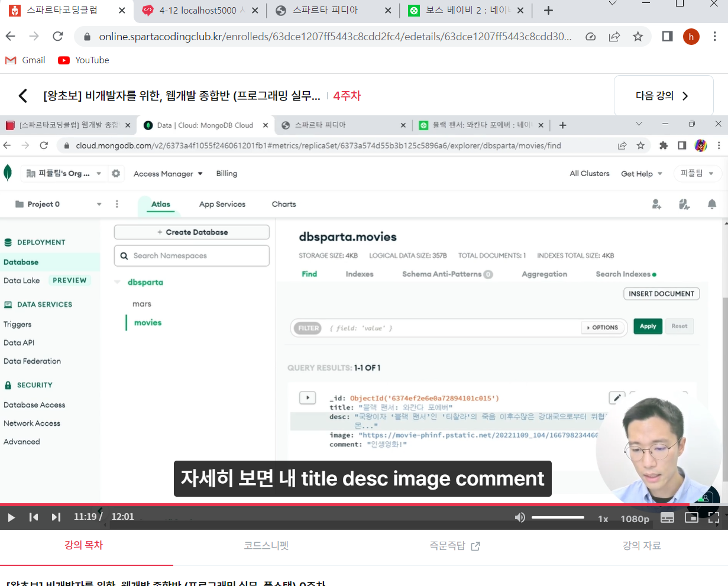This screenshot has height=586, width=728.
Task: Click Create Database in the video
Action: [x=192, y=232]
